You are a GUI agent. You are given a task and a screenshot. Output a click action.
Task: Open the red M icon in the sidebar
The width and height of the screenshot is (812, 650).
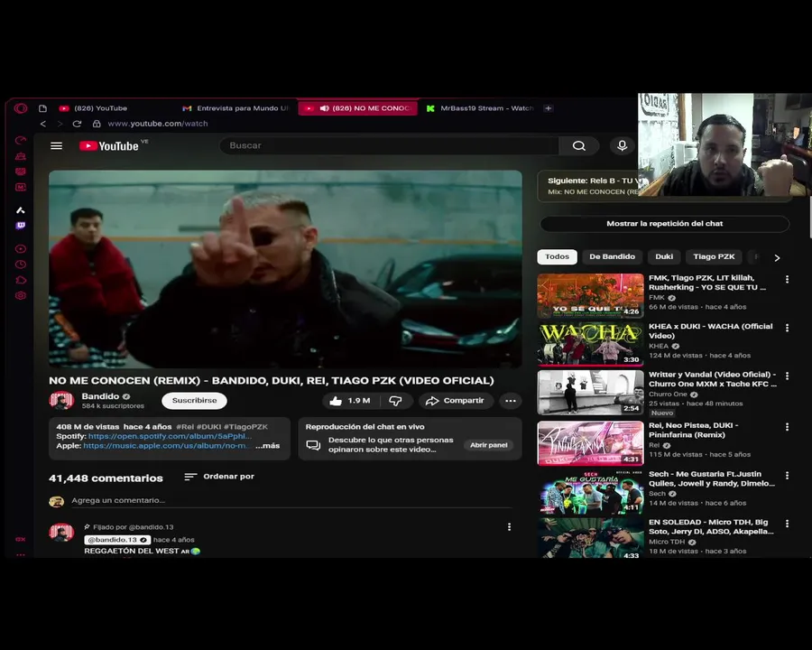21,187
